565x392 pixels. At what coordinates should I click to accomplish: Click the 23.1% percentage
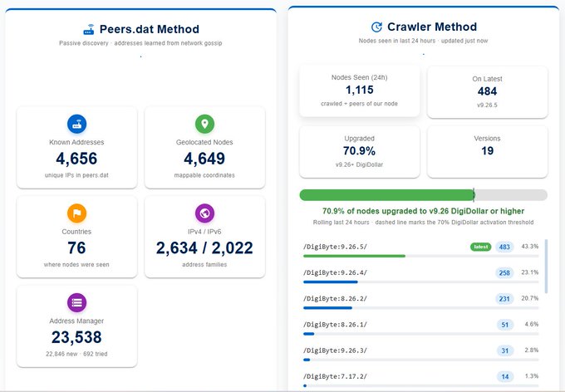coord(530,272)
